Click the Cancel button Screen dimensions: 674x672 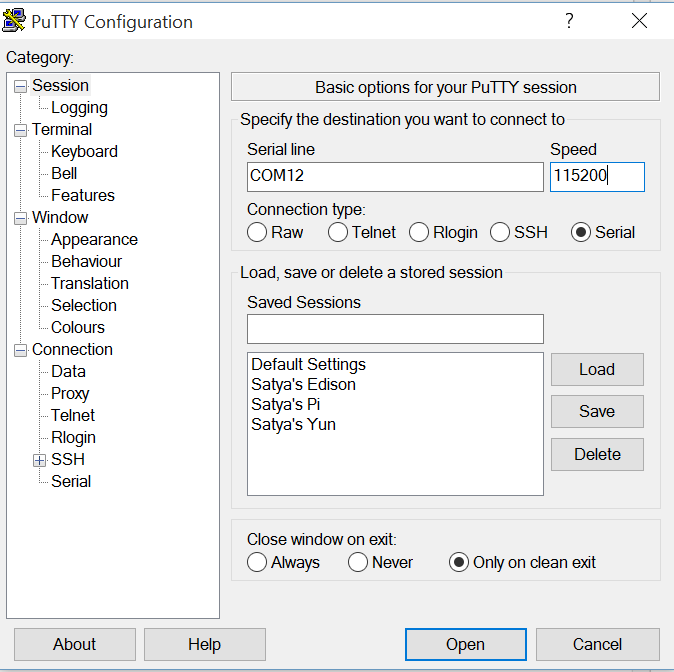click(597, 644)
